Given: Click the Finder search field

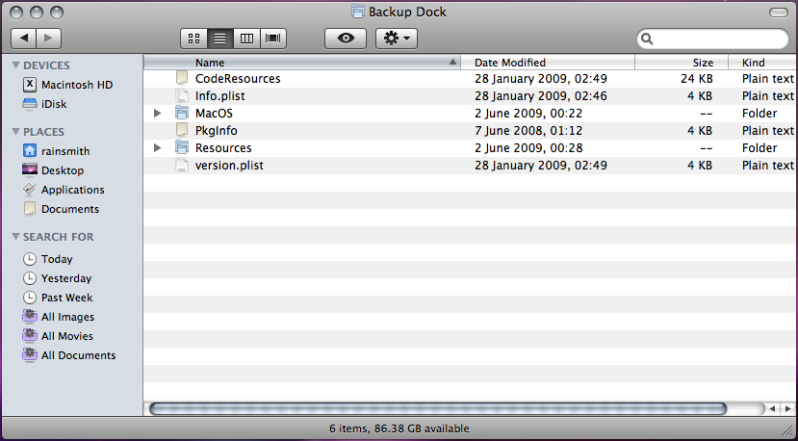Looking at the screenshot, I should click(x=712, y=39).
